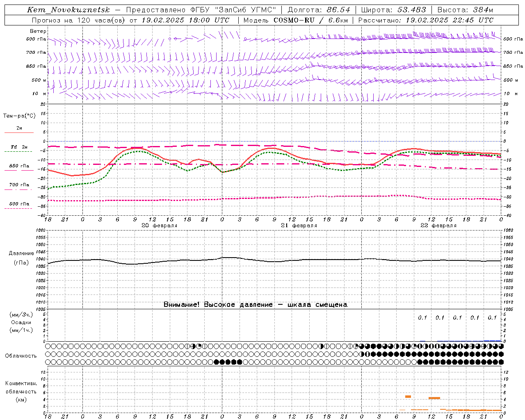Click the Широта: 53.483 header value
Viewport: 525px width, 420px height.
pyautogui.click(x=393, y=10)
